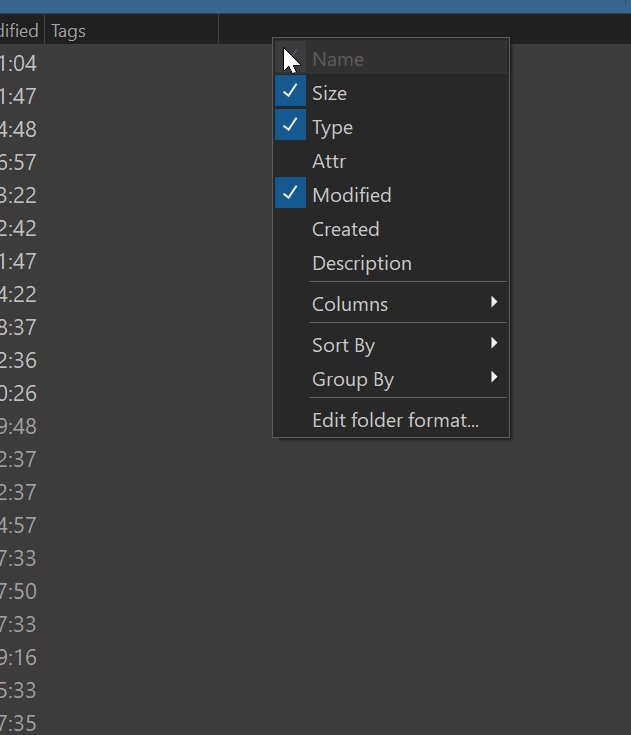
Task: Toggle off the Modified column checkmark
Action: point(290,195)
